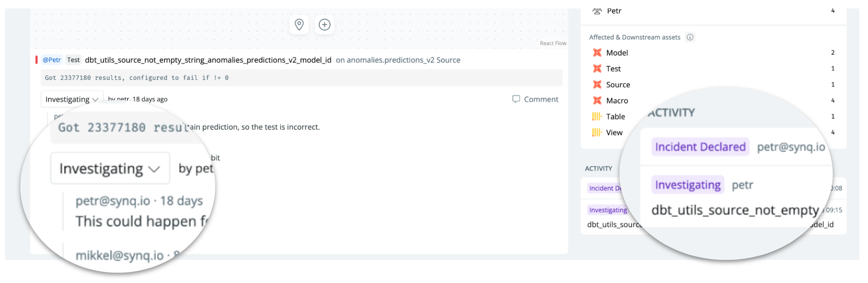The height and width of the screenshot is (283, 868).
Task: Click the error message code block
Action: point(302,78)
